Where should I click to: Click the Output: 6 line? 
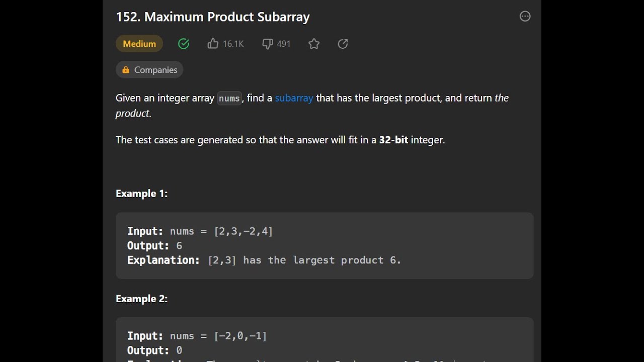(x=155, y=246)
